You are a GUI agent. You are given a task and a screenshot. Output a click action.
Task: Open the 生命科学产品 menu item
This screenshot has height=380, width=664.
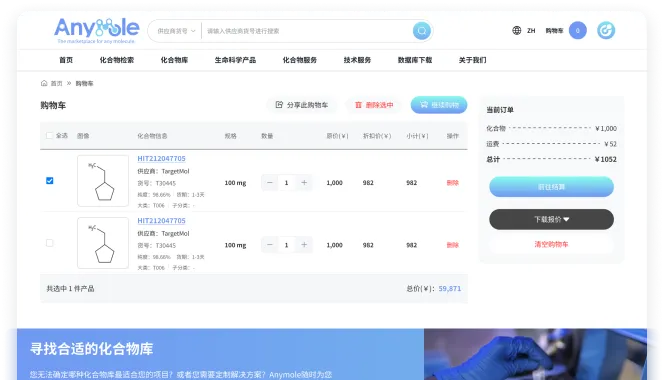tap(235, 60)
